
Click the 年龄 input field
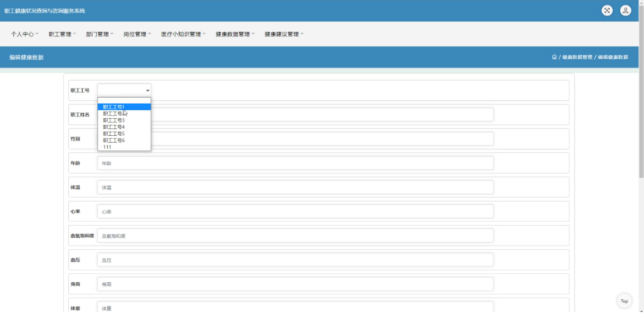tap(296, 163)
